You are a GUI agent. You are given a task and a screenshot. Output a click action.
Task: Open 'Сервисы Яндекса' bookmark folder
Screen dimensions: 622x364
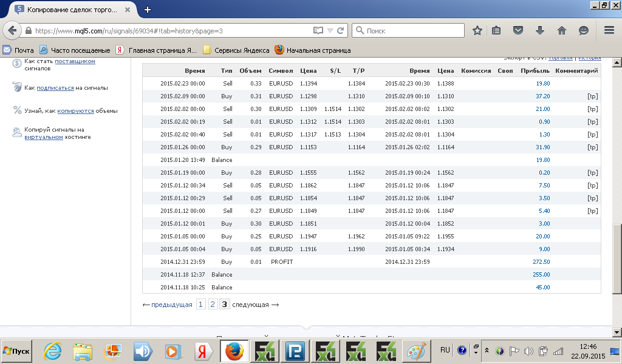[236, 50]
